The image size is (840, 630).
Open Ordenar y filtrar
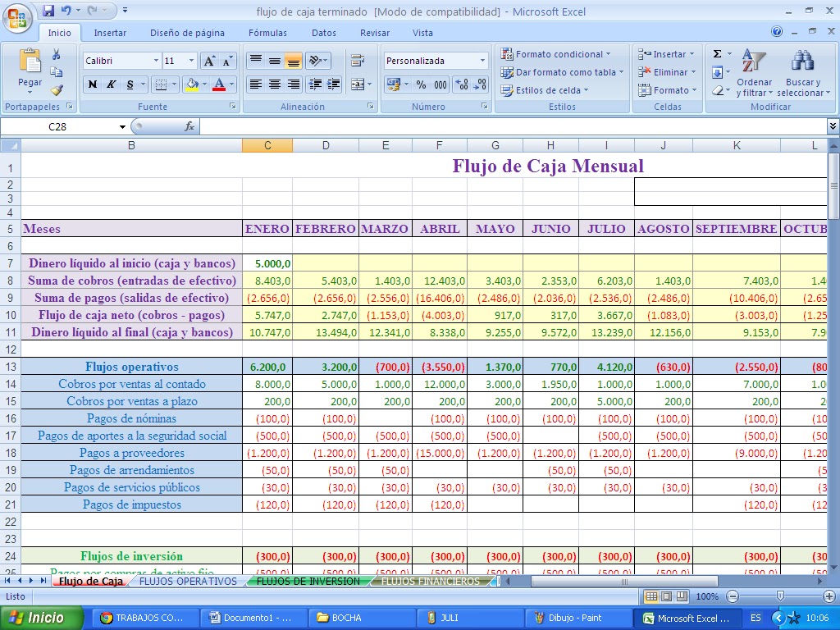(x=754, y=73)
